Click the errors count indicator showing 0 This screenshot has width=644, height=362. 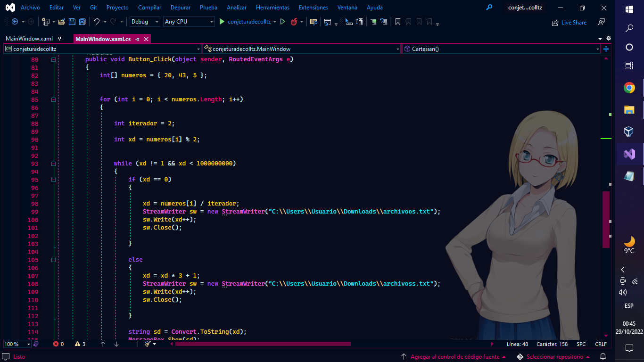[58, 344]
